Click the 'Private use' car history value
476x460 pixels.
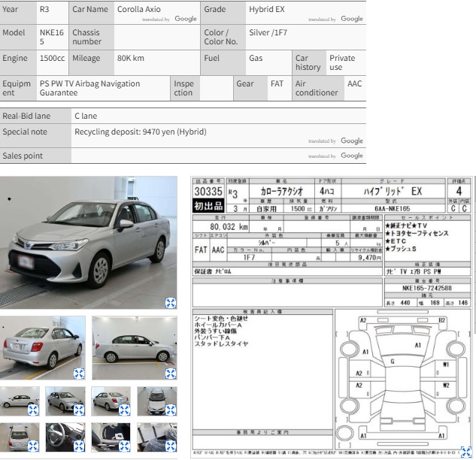342,62
